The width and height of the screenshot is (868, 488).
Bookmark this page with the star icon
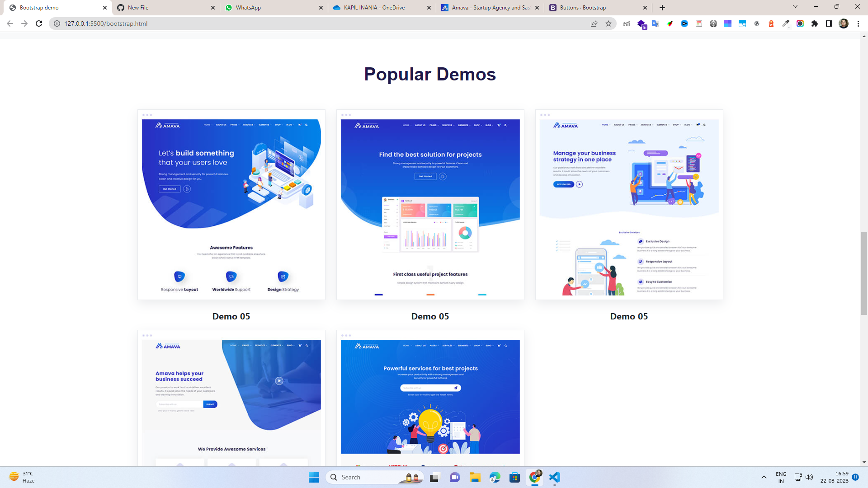click(x=609, y=23)
